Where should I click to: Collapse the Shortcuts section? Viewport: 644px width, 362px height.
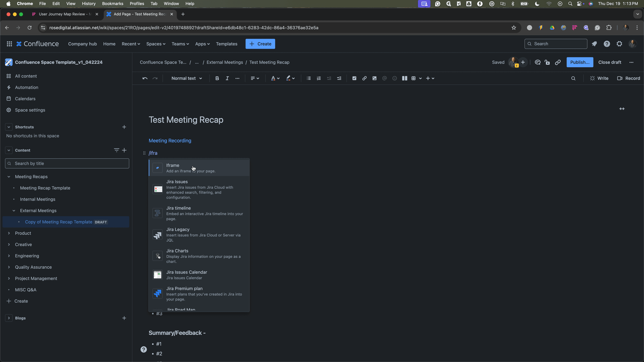tap(9, 127)
